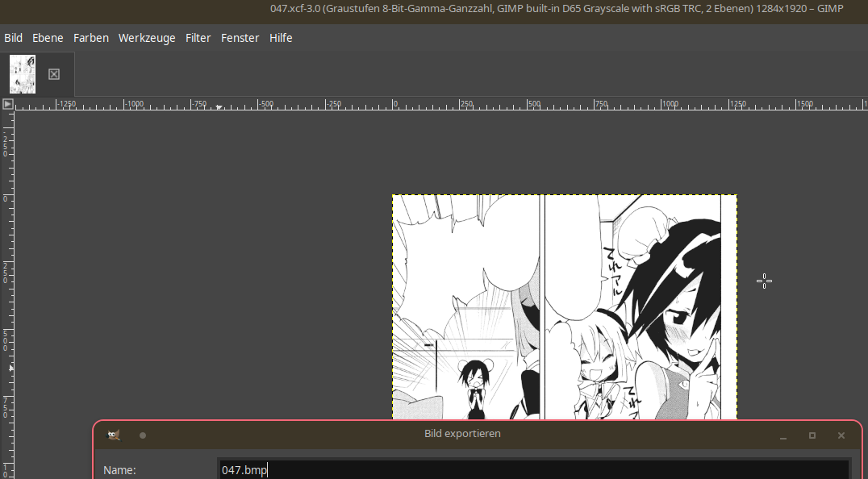
Task: Open the Ebene menu
Action: pyautogui.click(x=48, y=38)
